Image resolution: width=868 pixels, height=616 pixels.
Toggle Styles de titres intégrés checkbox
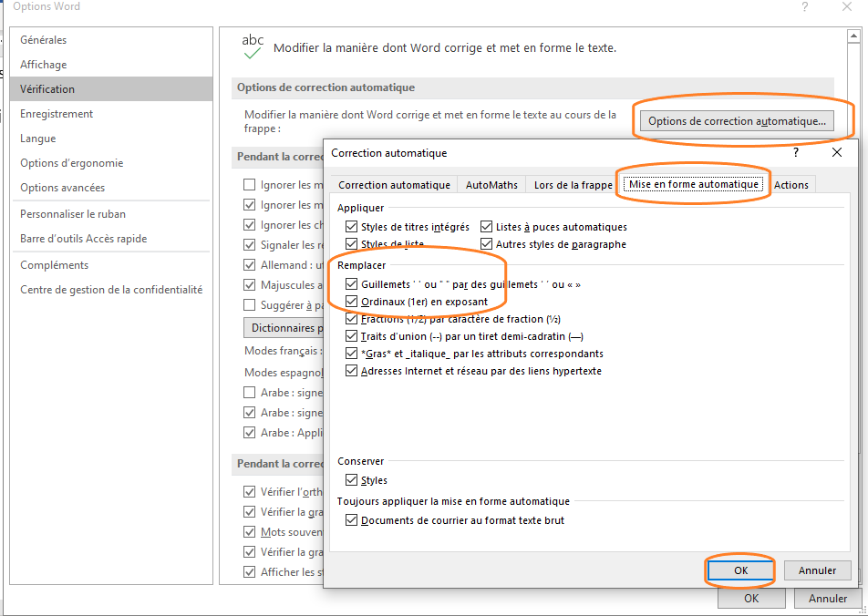pyautogui.click(x=351, y=227)
